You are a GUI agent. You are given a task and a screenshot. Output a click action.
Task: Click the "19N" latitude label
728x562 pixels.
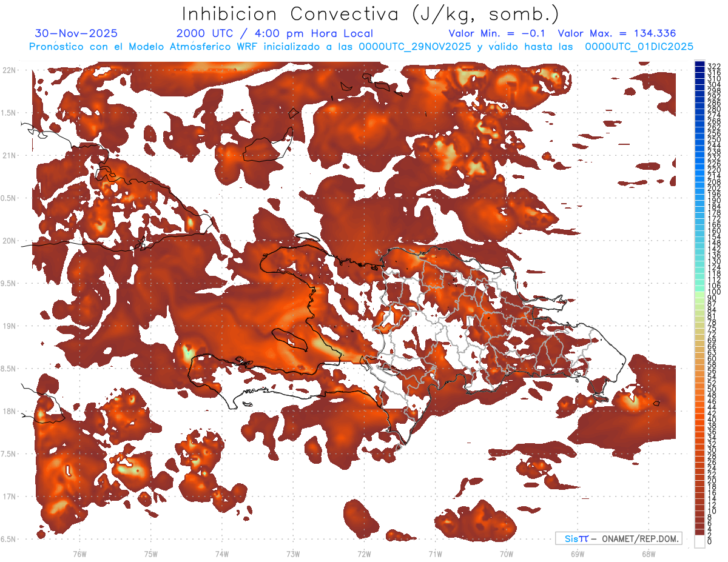tap(10, 326)
